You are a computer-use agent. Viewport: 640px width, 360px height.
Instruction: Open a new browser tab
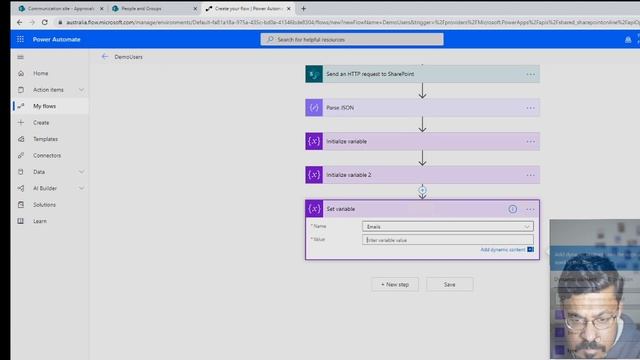303,8
